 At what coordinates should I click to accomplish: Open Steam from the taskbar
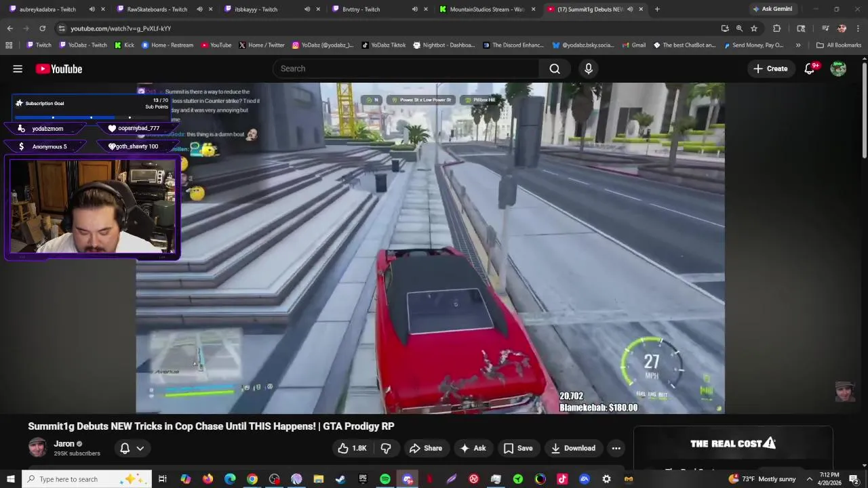340,479
